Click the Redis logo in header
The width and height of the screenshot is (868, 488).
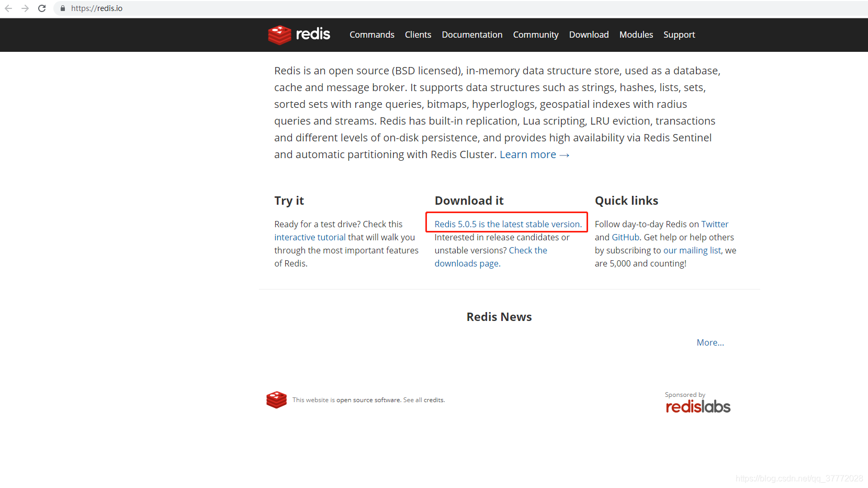click(299, 35)
